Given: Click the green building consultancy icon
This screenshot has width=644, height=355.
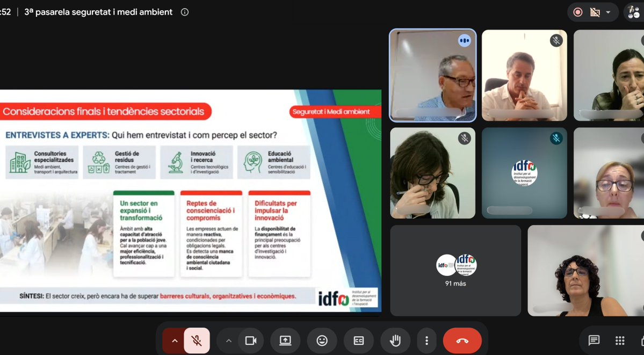Looking at the screenshot, I should point(20,163).
